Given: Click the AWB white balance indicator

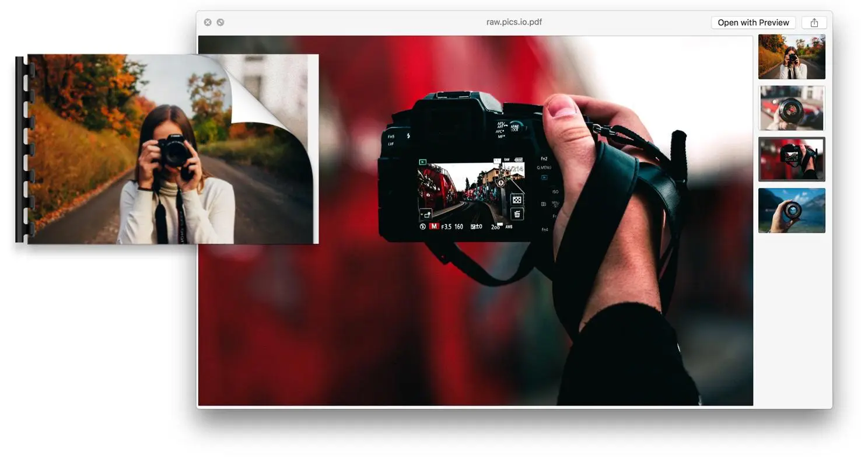Looking at the screenshot, I should coord(509,226).
